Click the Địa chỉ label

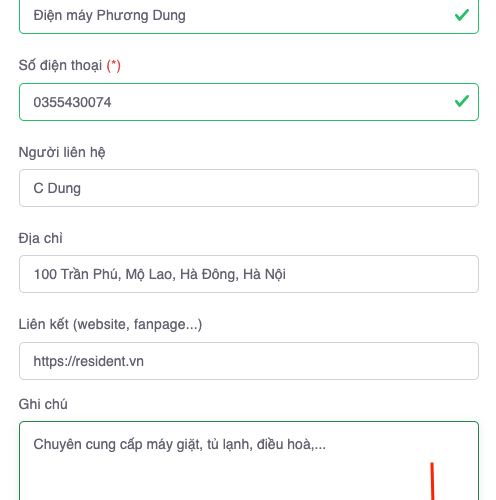coord(41,239)
